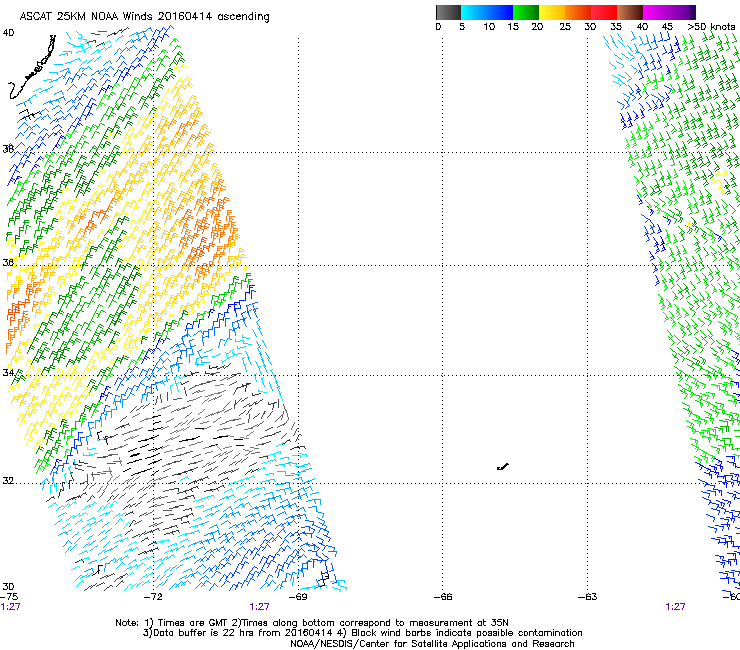Select the green 15-20 knots color segment
The height and width of the screenshot is (650, 740).
pyautogui.click(x=526, y=12)
